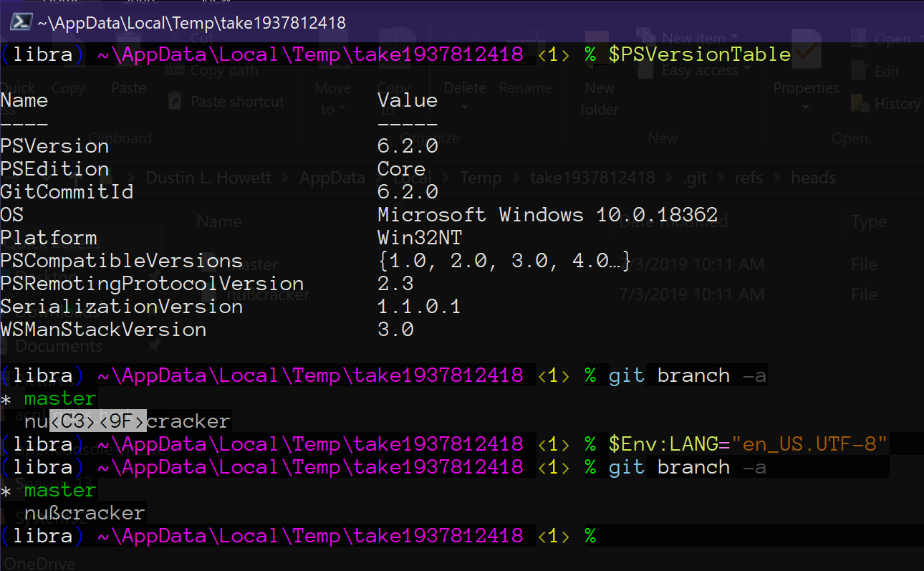This screenshot has width=924, height=571.
Task: Open Move to dropdown in File Explorer behind
Action: tap(333, 98)
